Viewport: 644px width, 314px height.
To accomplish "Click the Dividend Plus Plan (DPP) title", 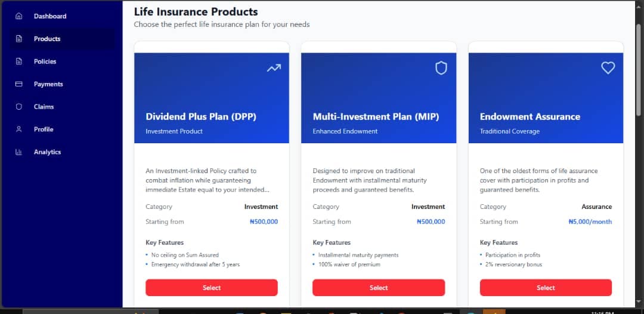I will 201,116.
